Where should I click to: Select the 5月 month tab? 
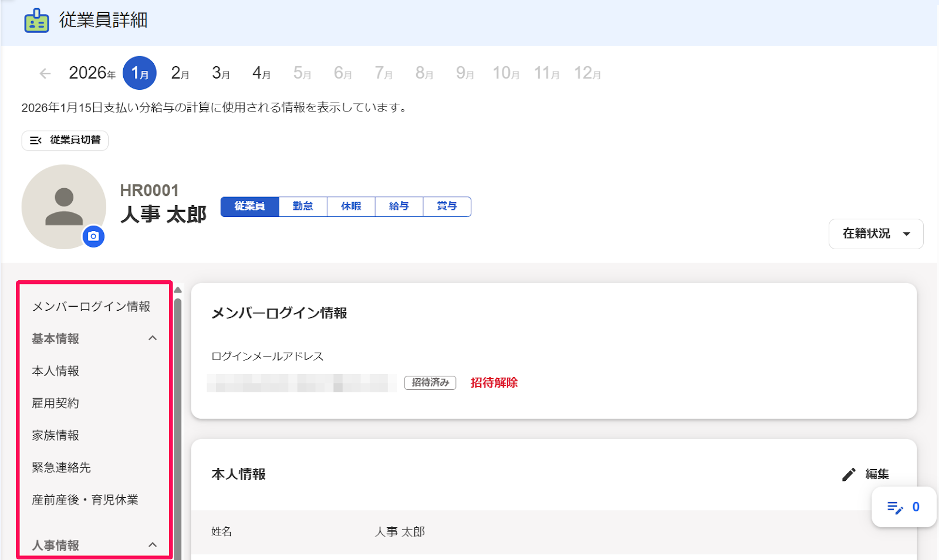click(302, 73)
